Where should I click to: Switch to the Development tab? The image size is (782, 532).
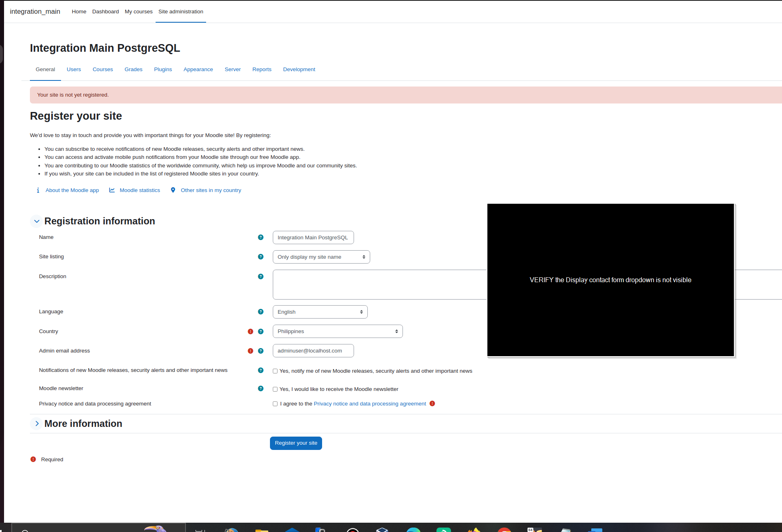[x=299, y=70]
